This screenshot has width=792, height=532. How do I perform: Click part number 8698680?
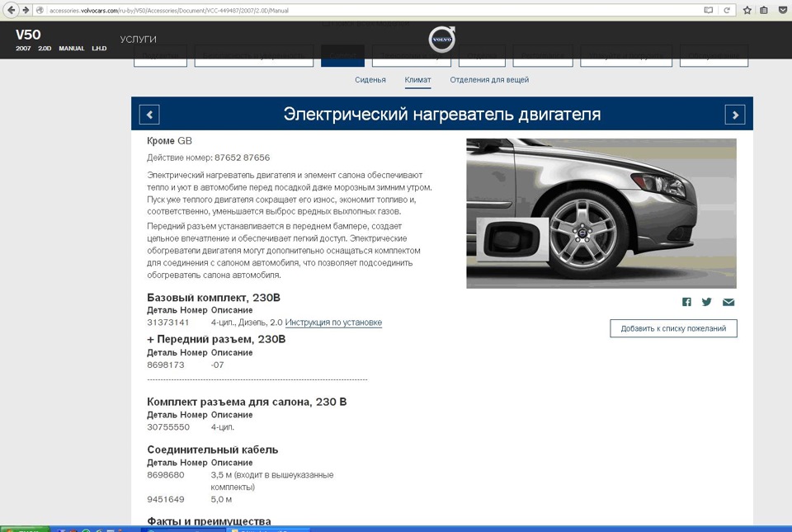pyautogui.click(x=166, y=475)
